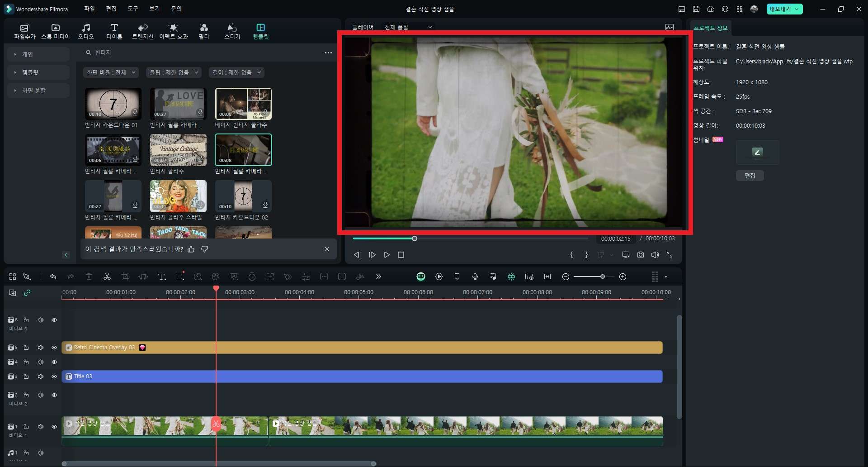
Task: Open the 프로젝트 정보 tab
Action: (x=710, y=28)
